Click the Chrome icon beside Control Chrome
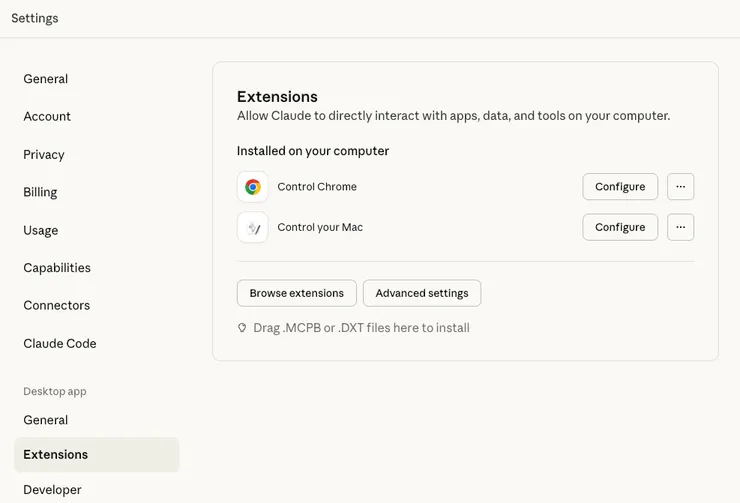This screenshot has width=740, height=503. tap(253, 187)
